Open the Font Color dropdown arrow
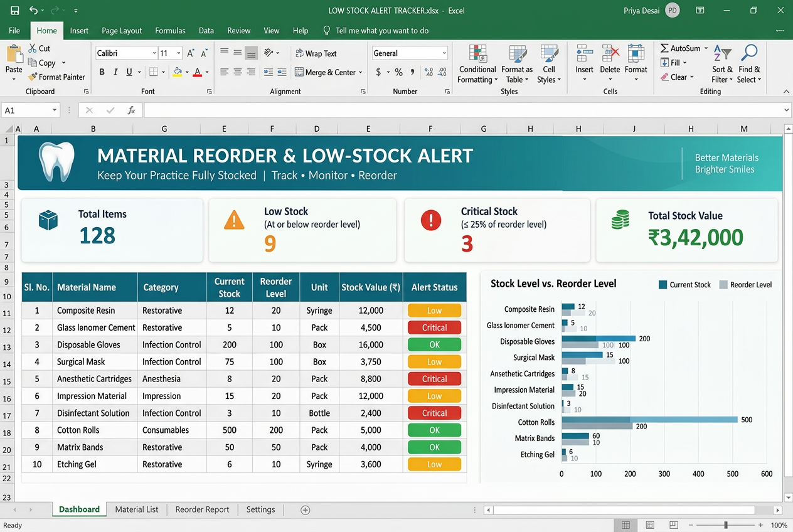Screen dimensions: 793x532 tap(207, 73)
